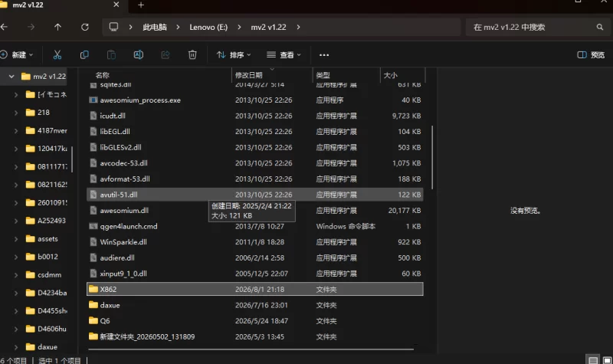The image size is (613, 364).
Task: Expand chevron after Lenovo (E:) in address bar
Action: click(x=239, y=27)
